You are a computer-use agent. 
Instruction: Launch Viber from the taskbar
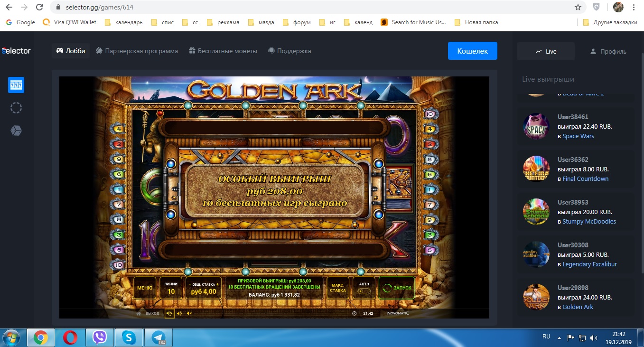pos(99,338)
